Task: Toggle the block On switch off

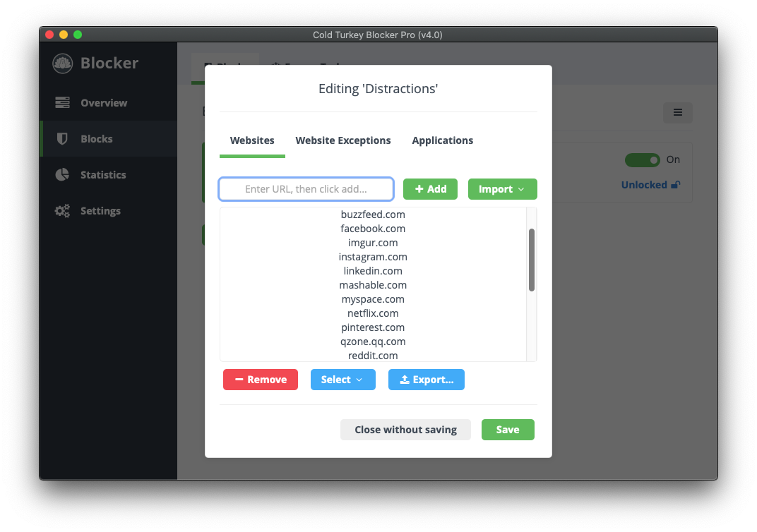Action: click(642, 159)
